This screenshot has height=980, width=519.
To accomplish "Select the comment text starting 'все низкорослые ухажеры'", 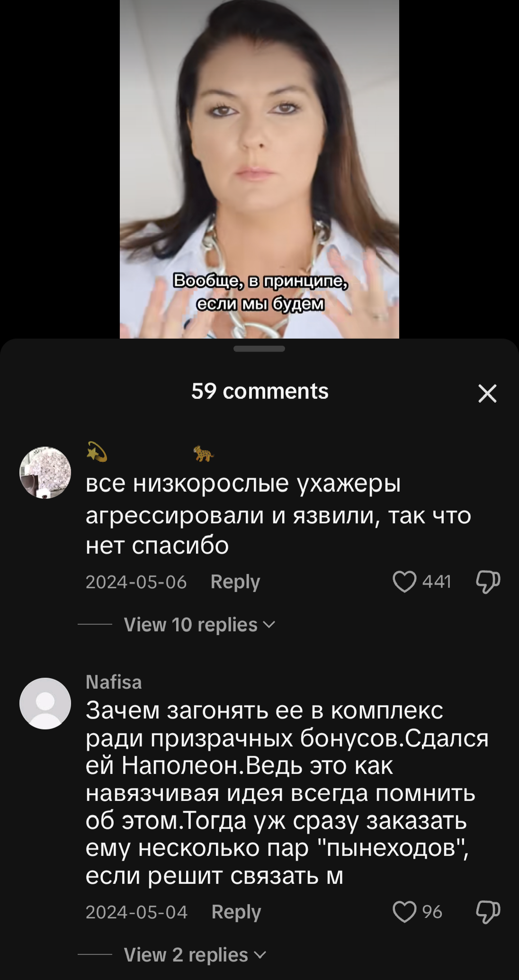I will 278,514.
